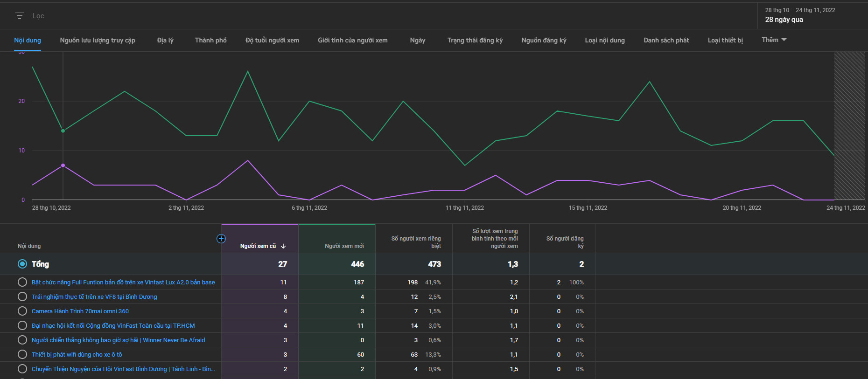
Task: Click the Số người đăng ký column header
Action: tap(565, 242)
